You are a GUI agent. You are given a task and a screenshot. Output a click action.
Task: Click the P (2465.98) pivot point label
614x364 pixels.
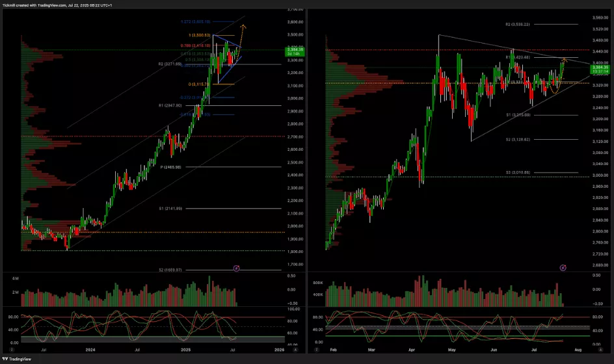click(170, 167)
